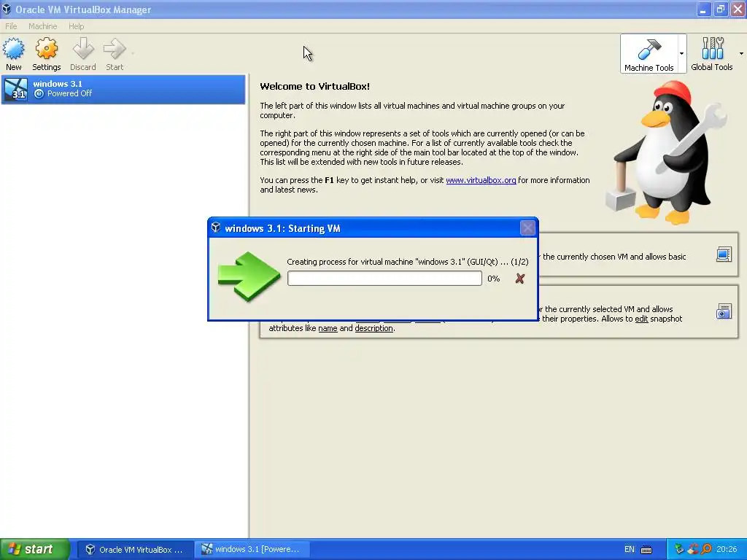The image size is (747, 560).
Task: Open the Machine menu
Action: (42, 26)
